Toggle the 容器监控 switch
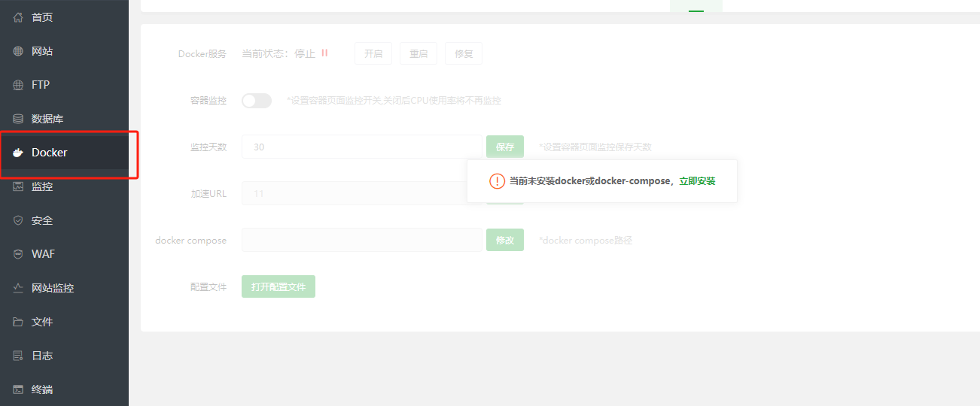 (257, 101)
